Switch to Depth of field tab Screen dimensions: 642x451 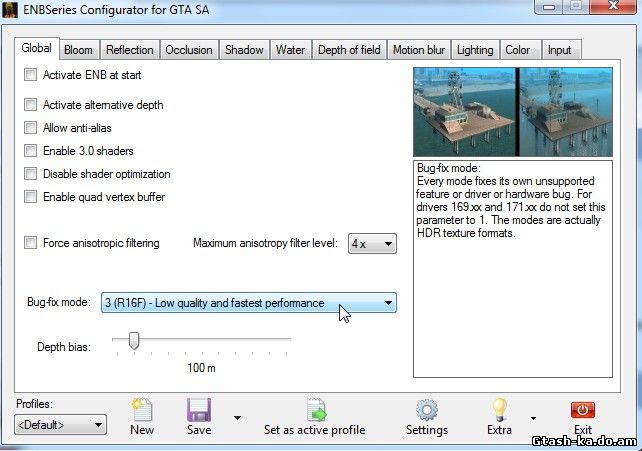point(349,50)
